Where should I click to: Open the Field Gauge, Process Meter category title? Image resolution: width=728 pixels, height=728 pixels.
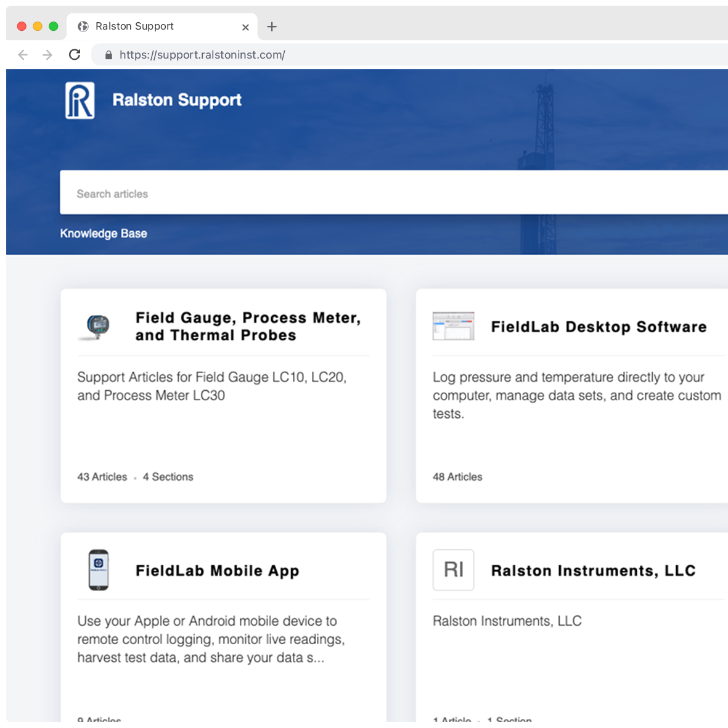[x=248, y=326]
